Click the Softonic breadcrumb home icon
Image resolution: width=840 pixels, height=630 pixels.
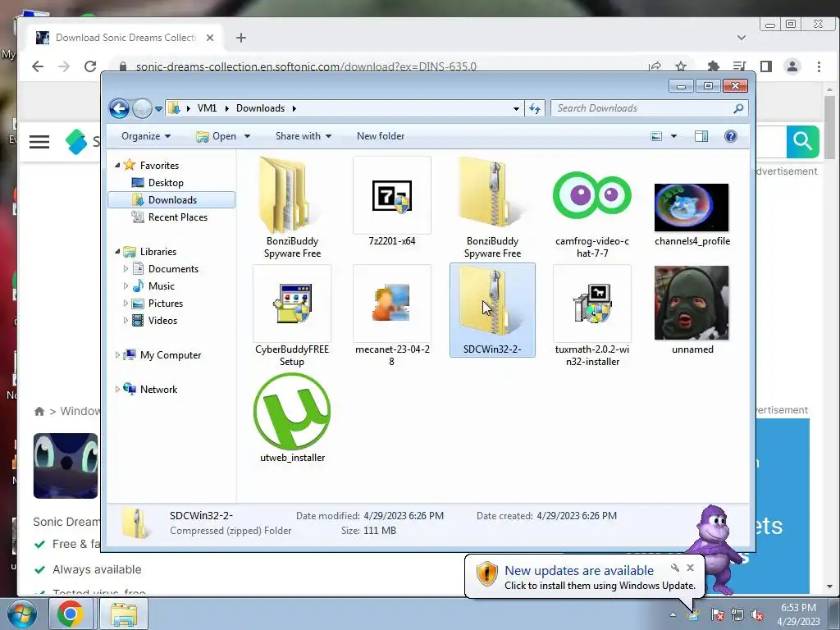pyautogui.click(x=39, y=412)
